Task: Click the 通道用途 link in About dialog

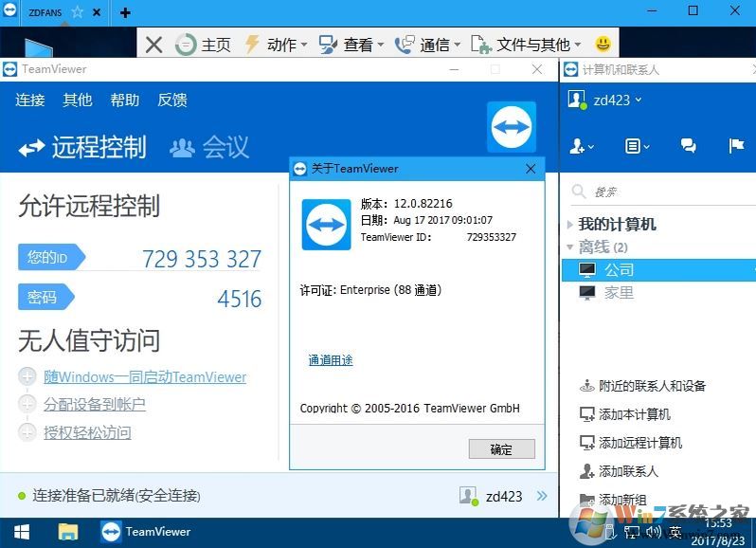Action: 331,360
